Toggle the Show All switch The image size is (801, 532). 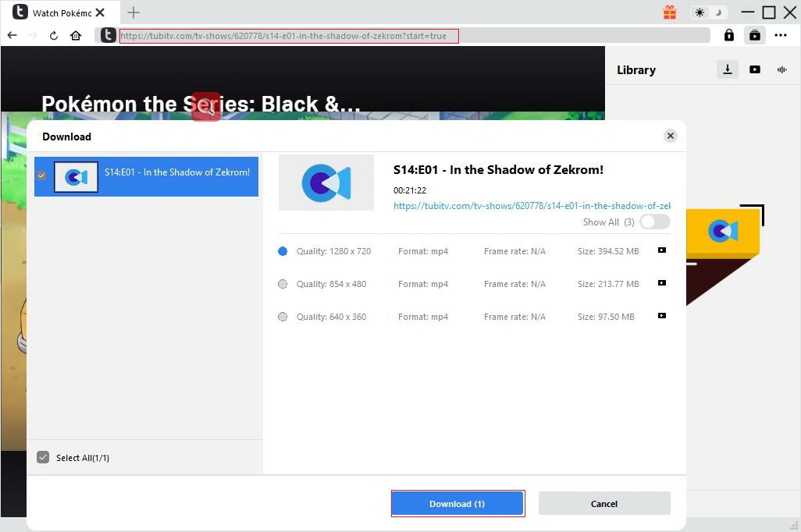tap(654, 222)
